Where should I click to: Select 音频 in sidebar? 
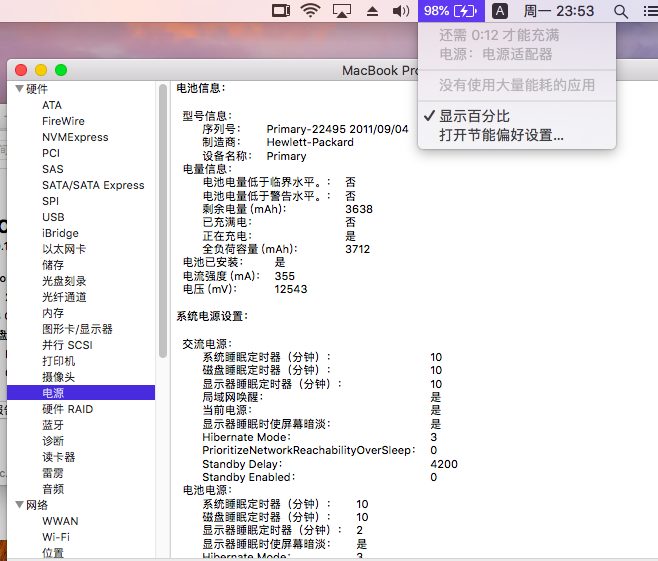53,488
